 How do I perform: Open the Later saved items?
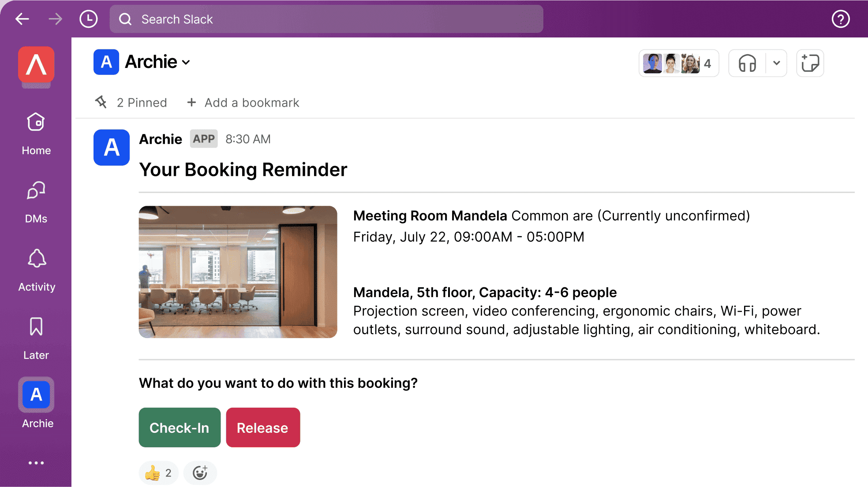[36, 337]
